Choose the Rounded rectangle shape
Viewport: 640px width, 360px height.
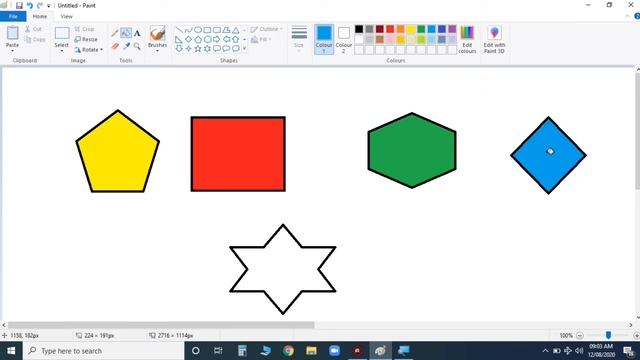[x=217, y=30]
